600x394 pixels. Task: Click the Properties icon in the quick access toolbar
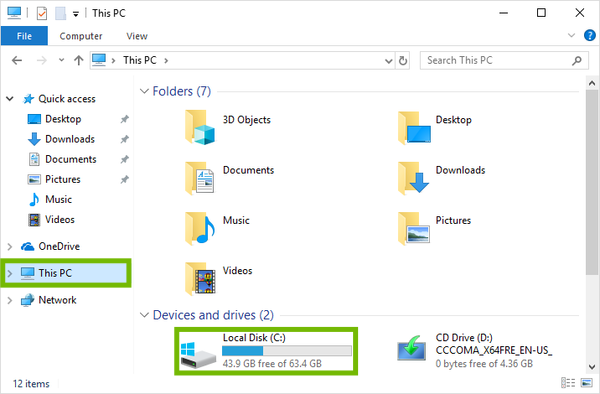pos(41,13)
